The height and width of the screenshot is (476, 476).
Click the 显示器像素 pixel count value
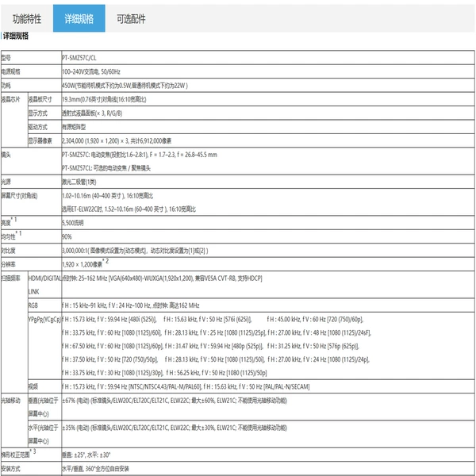pyautogui.click(x=117, y=141)
